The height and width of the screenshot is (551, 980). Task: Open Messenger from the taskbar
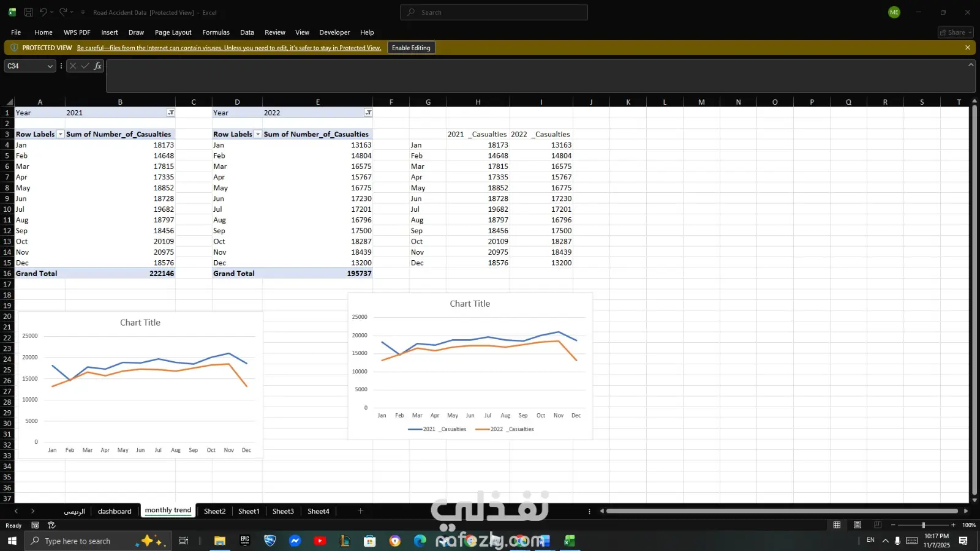295,541
